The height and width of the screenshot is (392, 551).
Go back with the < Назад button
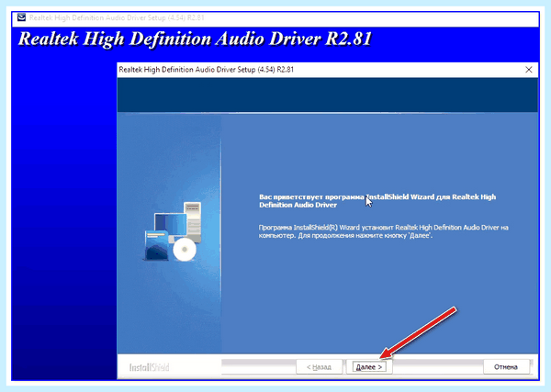point(319,367)
